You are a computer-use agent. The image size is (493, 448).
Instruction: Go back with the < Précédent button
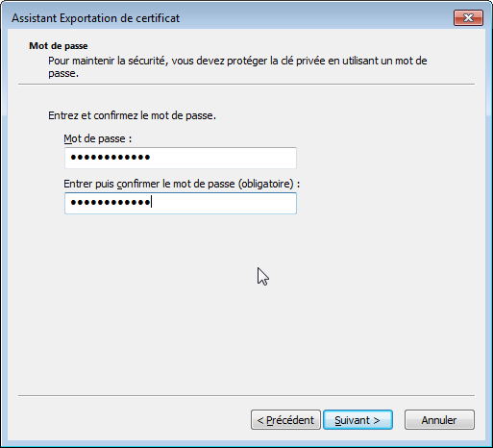[x=285, y=420]
